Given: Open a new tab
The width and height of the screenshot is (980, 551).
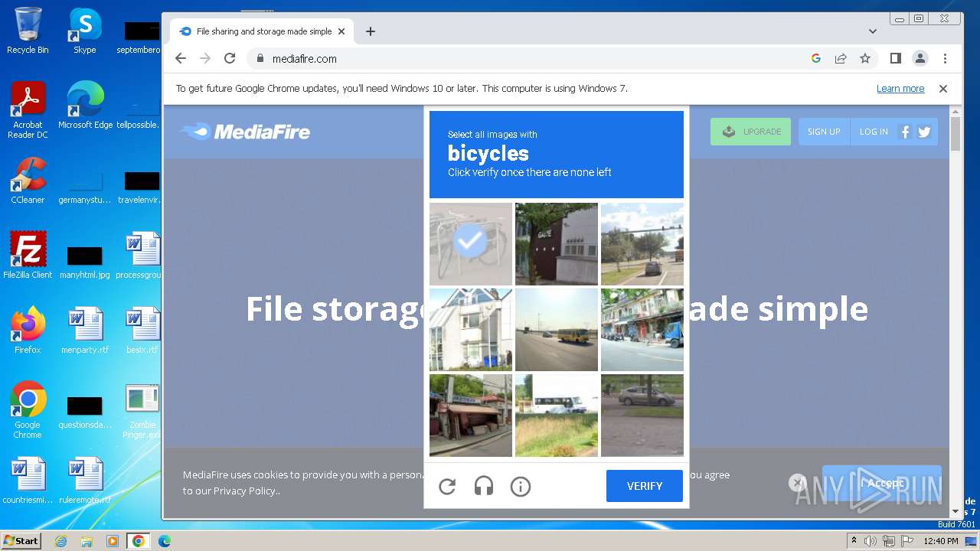Looking at the screenshot, I should [x=371, y=31].
